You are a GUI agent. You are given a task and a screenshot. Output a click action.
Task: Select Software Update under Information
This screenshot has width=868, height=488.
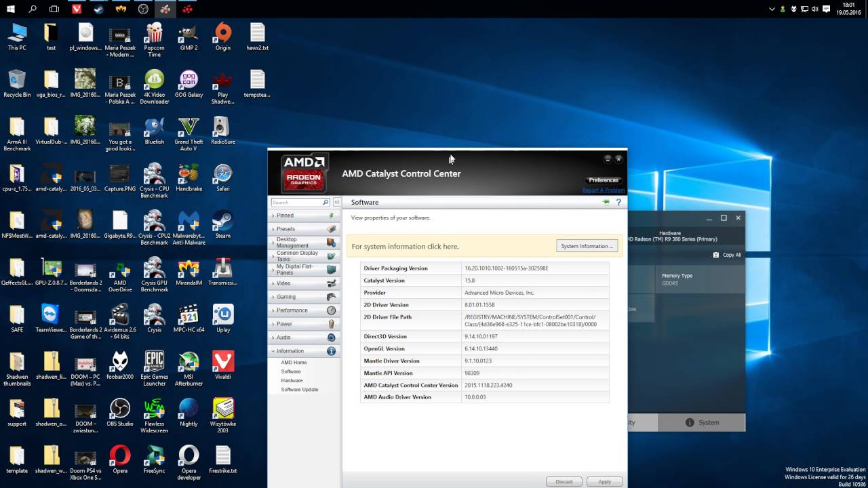point(299,390)
